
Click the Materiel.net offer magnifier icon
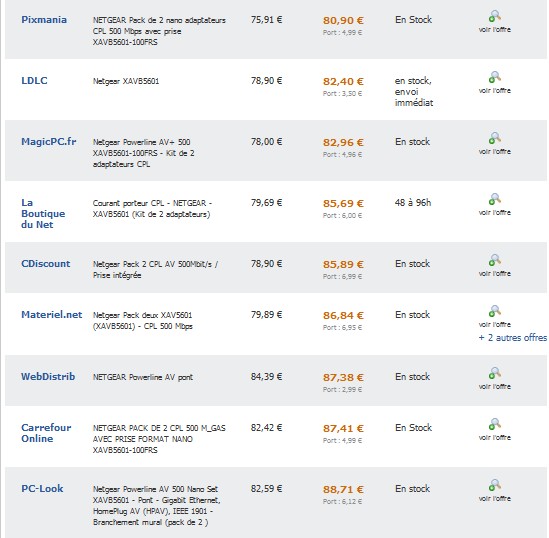tap(494, 311)
